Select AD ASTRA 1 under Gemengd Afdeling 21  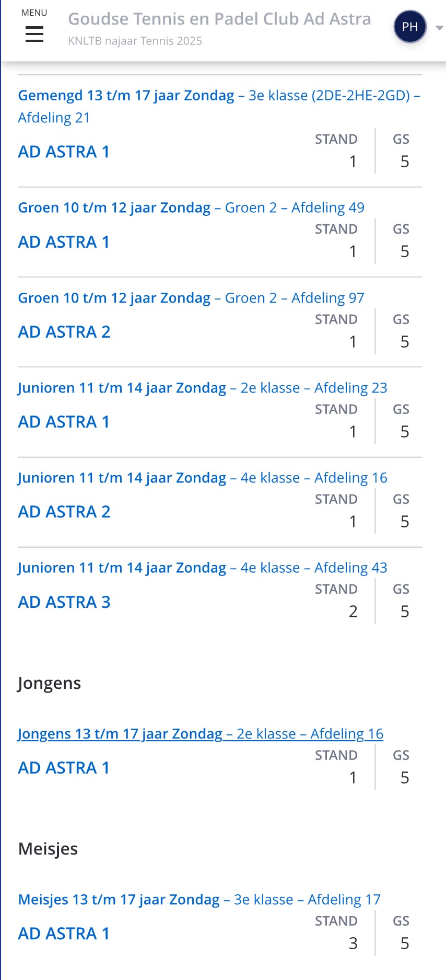pyautogui.click(x=64, y=152)
